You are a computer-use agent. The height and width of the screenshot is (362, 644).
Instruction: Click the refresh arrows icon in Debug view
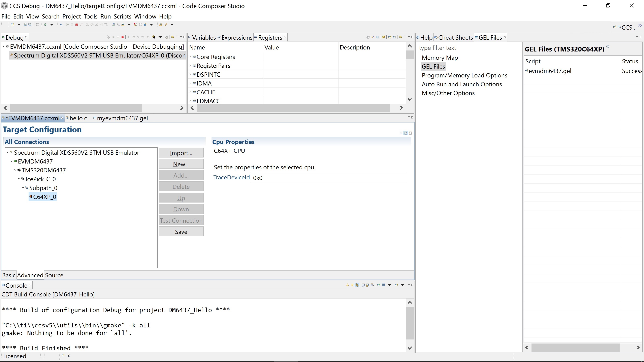coord(173,37)
